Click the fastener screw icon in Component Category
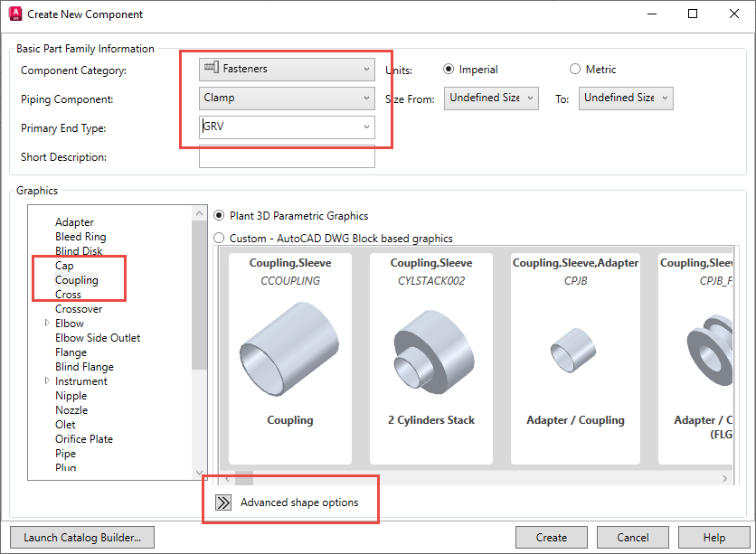The height and width of the screenshot is (554, 756). [213, 69]
